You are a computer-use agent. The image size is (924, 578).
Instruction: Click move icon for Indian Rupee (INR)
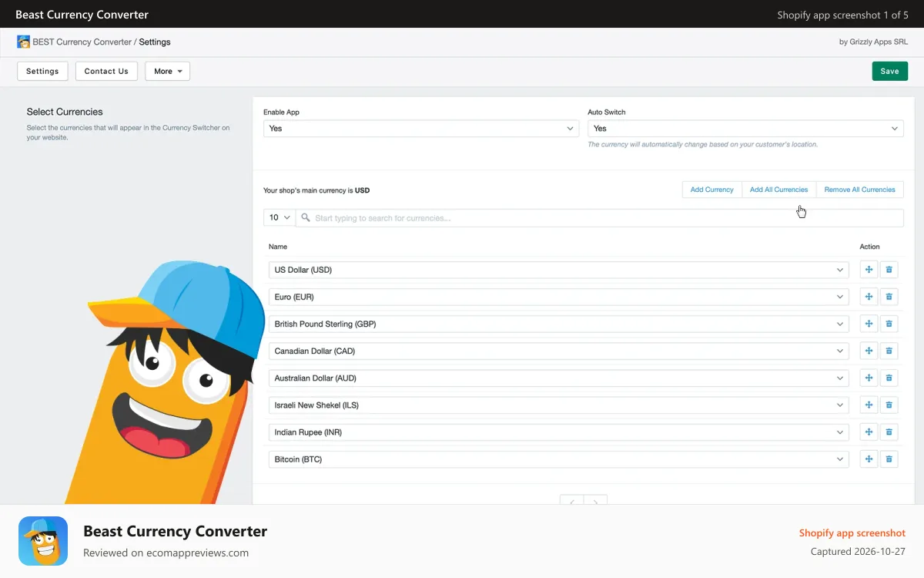tap(869, 432)
